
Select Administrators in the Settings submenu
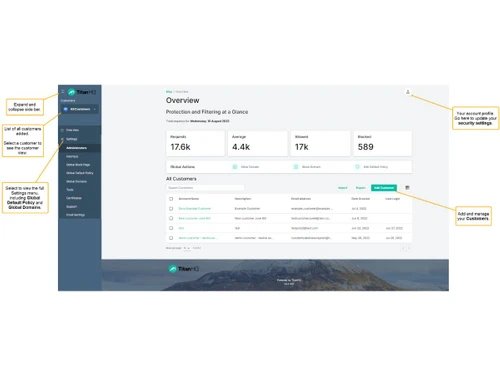click(x=76, y=148)
